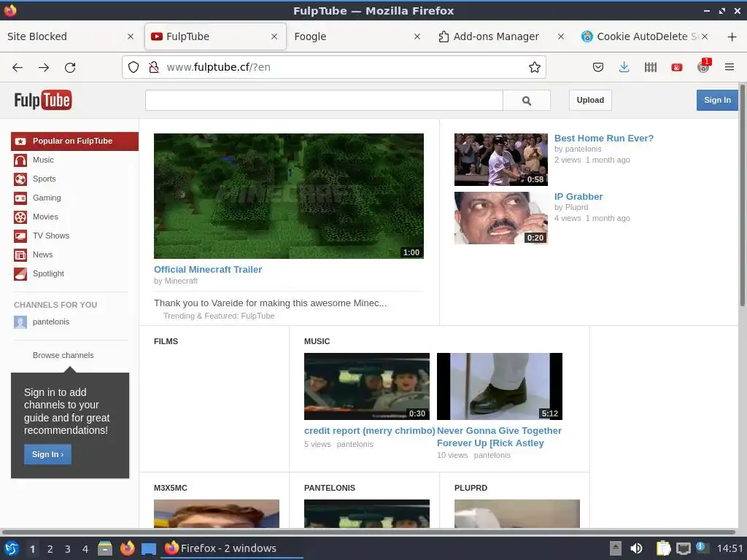Open the file manager from taskbar

tap(105, 548)
